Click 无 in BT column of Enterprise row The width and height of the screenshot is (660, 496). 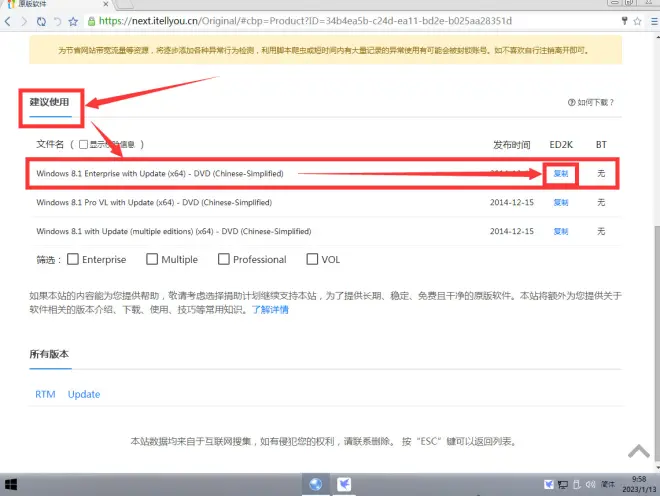point(601,173)
